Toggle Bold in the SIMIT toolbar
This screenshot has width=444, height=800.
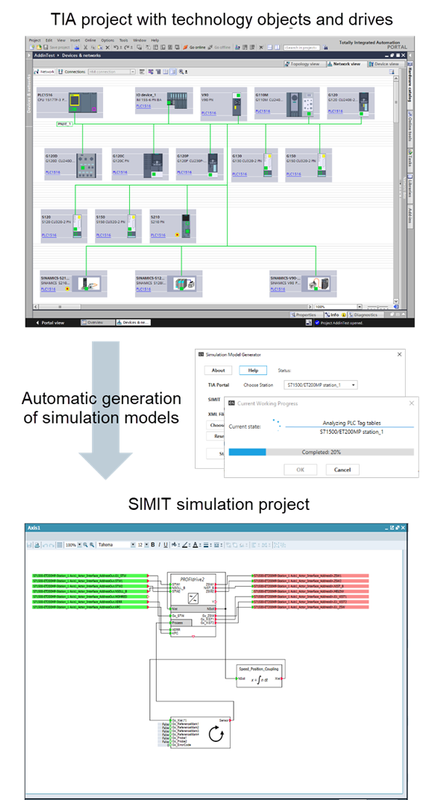pyautogui.click(x=153, y=545)
